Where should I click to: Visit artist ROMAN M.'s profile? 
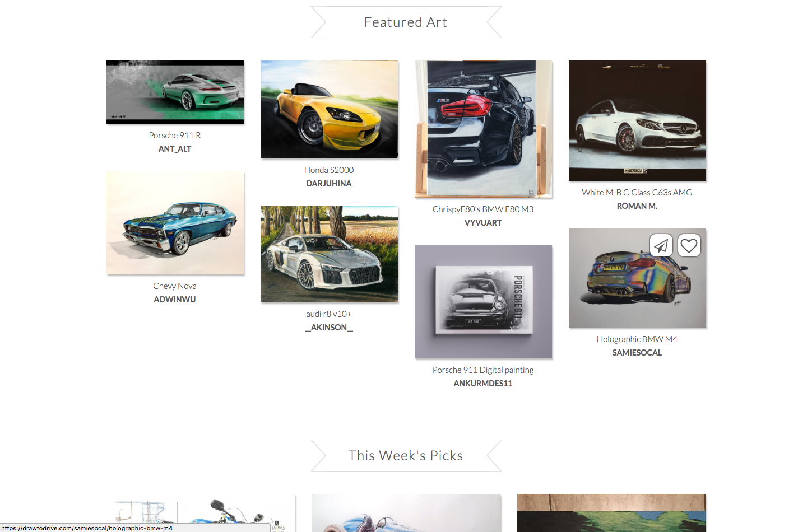[x=637, y=206]
